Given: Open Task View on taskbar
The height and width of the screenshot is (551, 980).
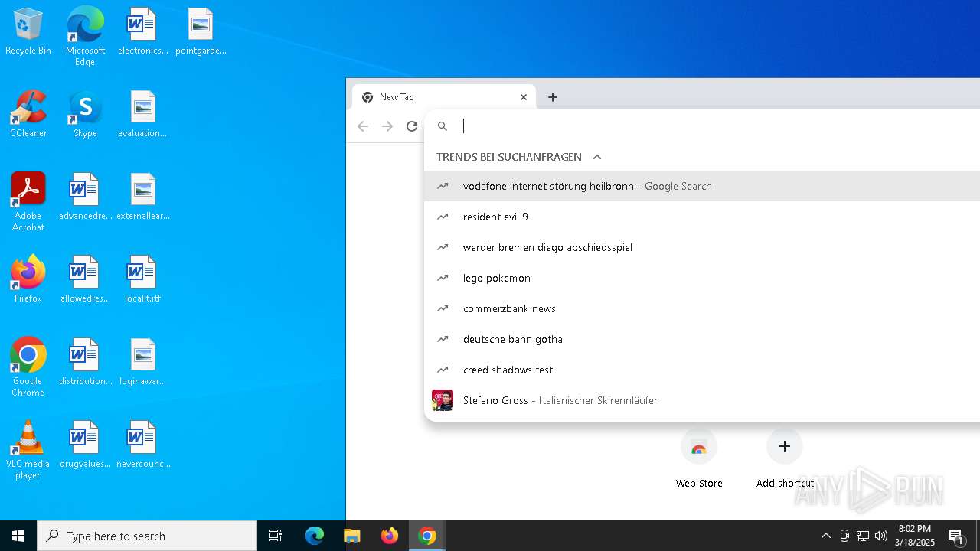Looking at the screenshot, I should click(276, 536).
